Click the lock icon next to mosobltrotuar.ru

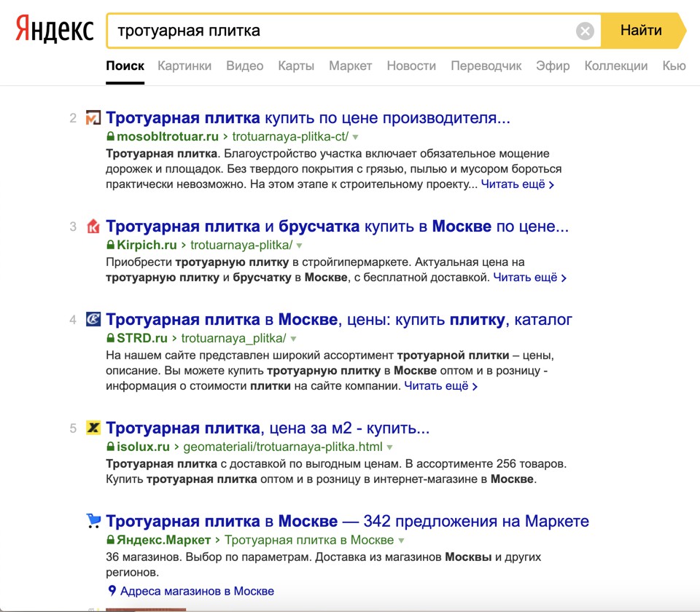[110, 136]
